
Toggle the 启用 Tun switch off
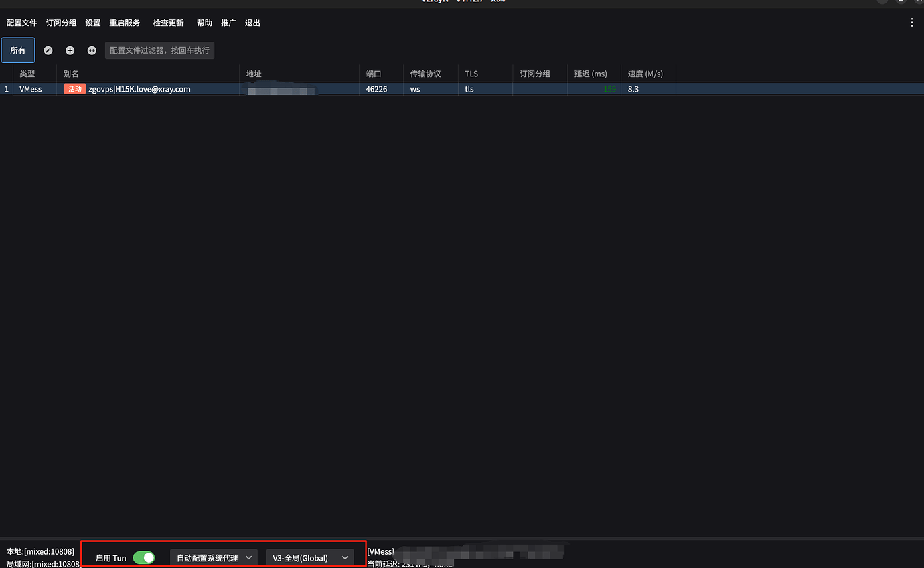(144, 557)
